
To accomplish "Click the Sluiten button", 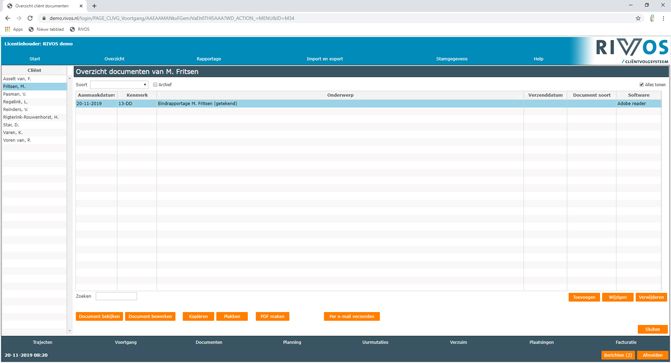I will tap(653, 329).
